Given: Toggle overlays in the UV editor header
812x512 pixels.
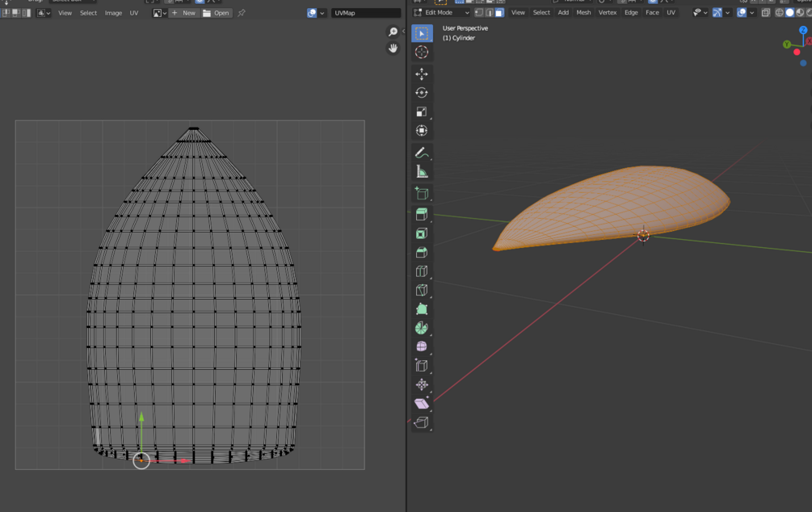Looking at the screenshot, I should pos(312,13).
